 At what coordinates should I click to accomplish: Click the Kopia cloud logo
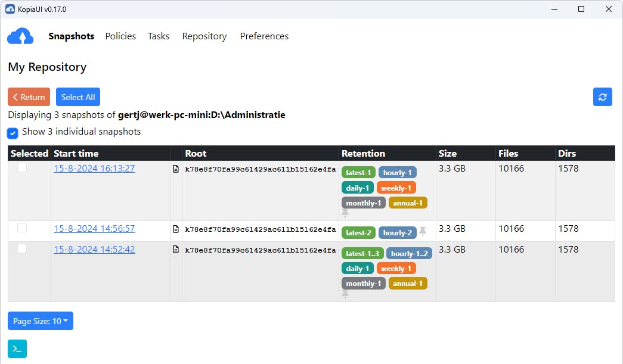[20, 36]
